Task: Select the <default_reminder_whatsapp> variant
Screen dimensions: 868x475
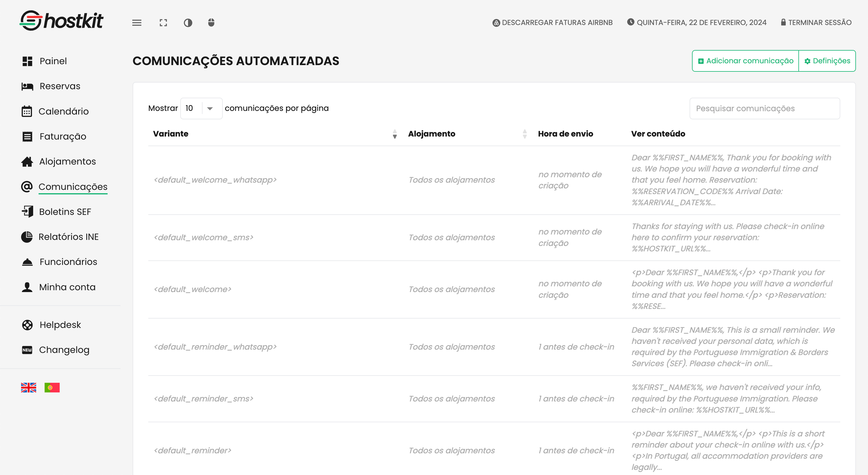Action: point(215,347)
